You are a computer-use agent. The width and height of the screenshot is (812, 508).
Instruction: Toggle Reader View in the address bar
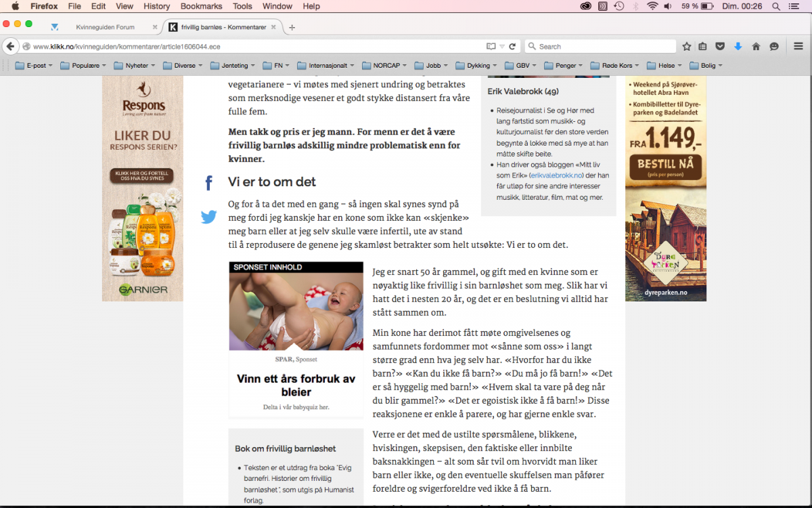(x=491, y=46)
